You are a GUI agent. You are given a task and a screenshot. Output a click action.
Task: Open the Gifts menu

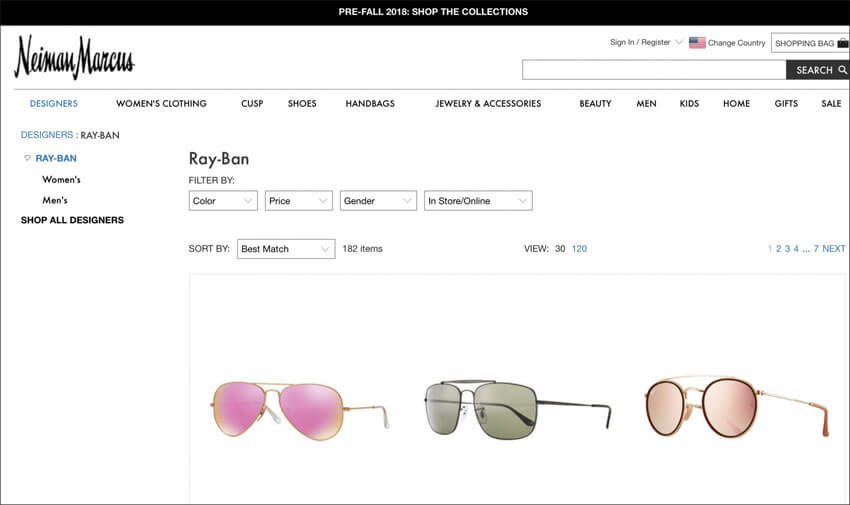[786, 103]
